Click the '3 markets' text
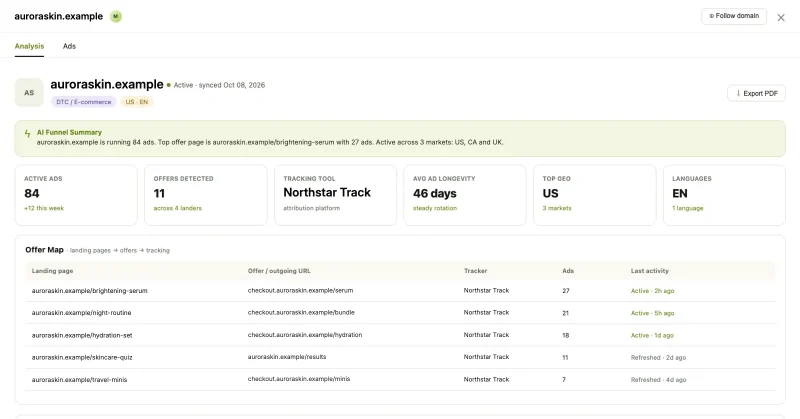 pos(557,208)
